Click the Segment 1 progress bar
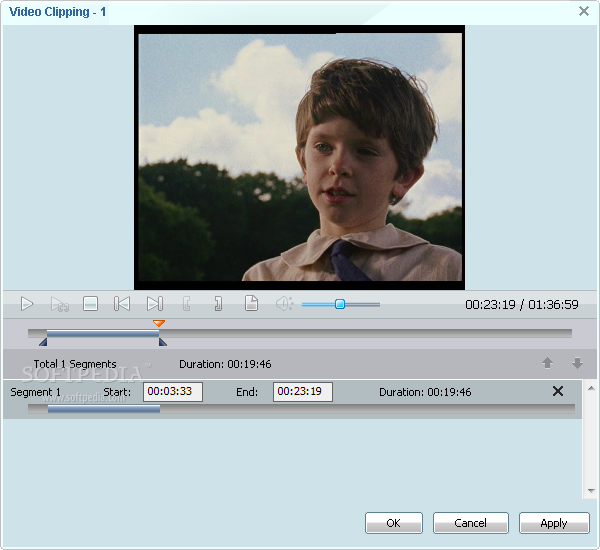This screenshot has height=550, width=600. coord(302,409)
